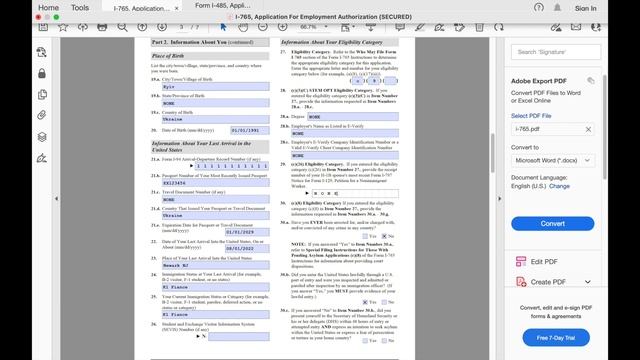The width and height of the screenshot is (640, 360).
Task: Save the document using toolbar save icon
Action: click(x=43, y=27)
